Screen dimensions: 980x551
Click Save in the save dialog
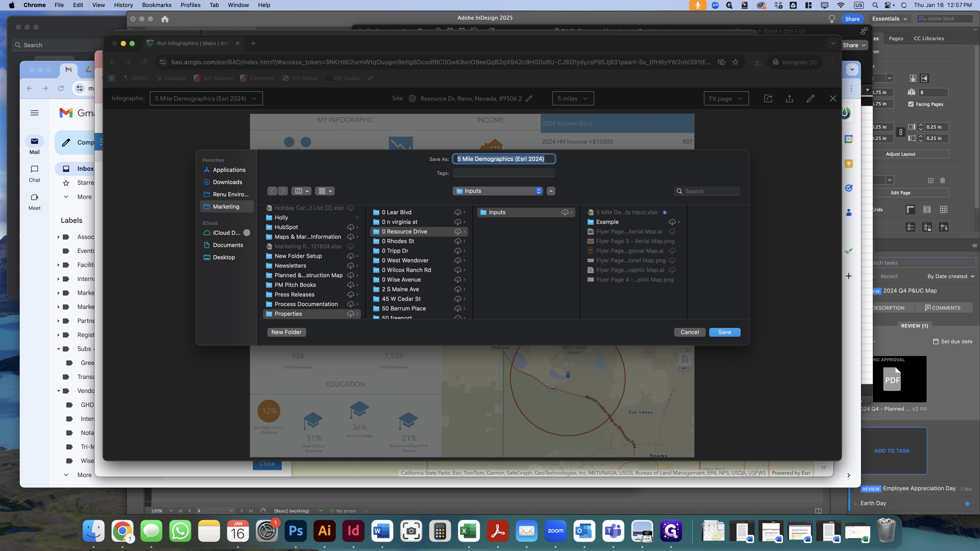pos(724,332)
